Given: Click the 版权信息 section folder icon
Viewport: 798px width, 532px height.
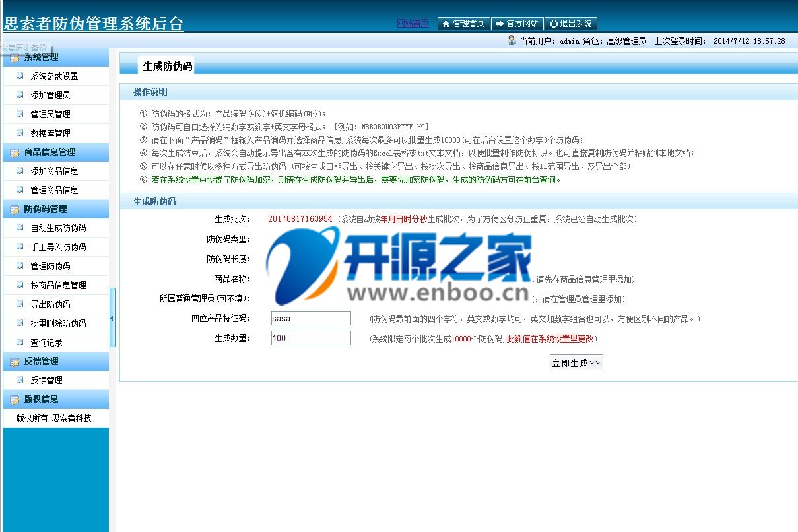Looking at the screenshot, I should pos(15,399).
